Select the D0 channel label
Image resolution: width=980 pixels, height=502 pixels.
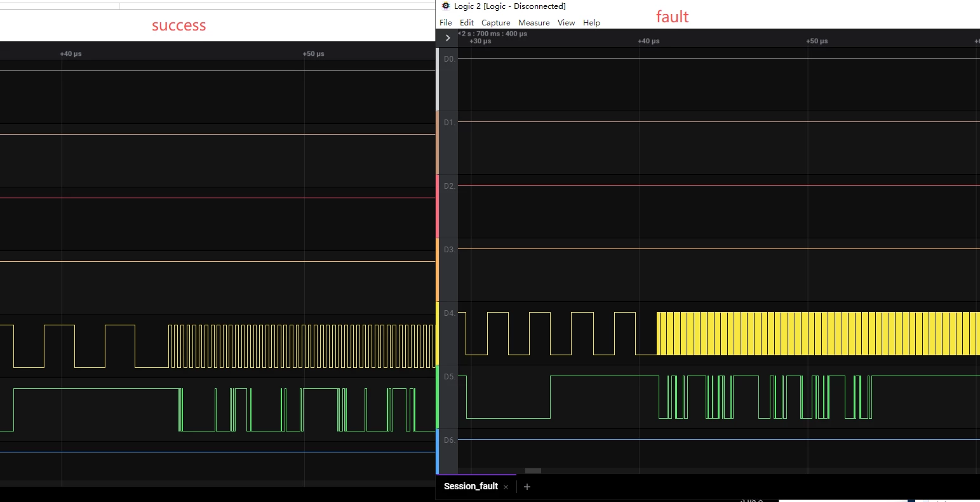tap(449, 59)
